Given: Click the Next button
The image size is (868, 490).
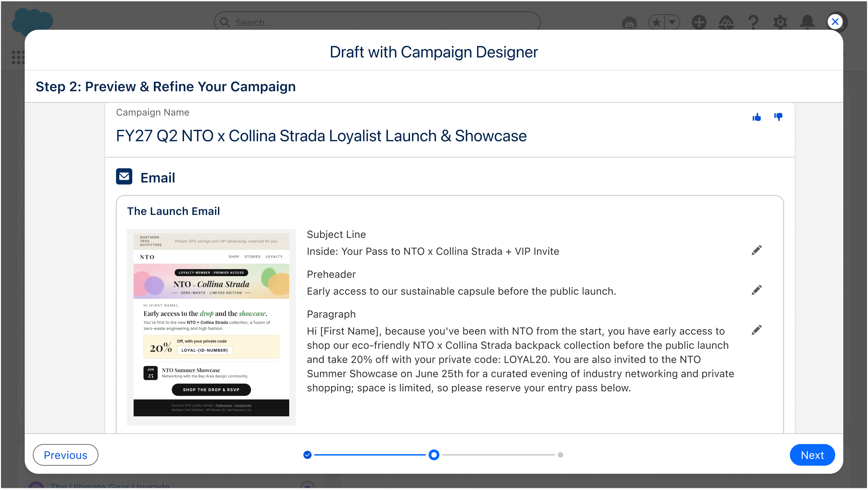Looking at the screenshot, I should [x=812, y=455].
